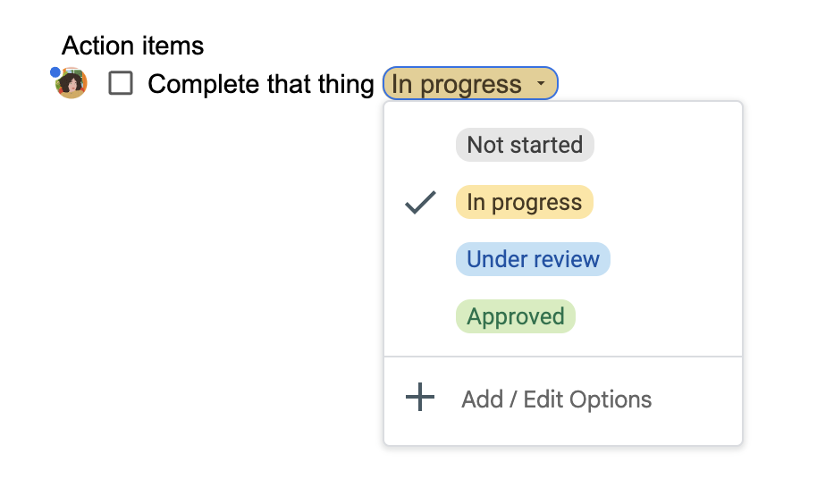Click the plus icon in the menu
The image size is (817, 504).
click(420, 398)
